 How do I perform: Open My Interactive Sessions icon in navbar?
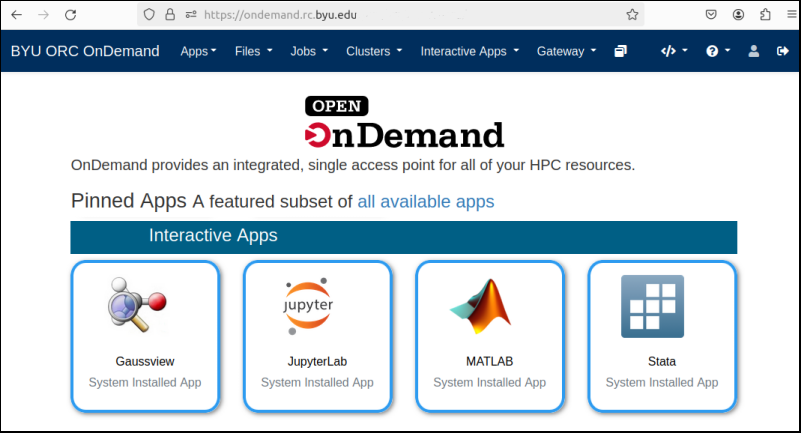620,51
